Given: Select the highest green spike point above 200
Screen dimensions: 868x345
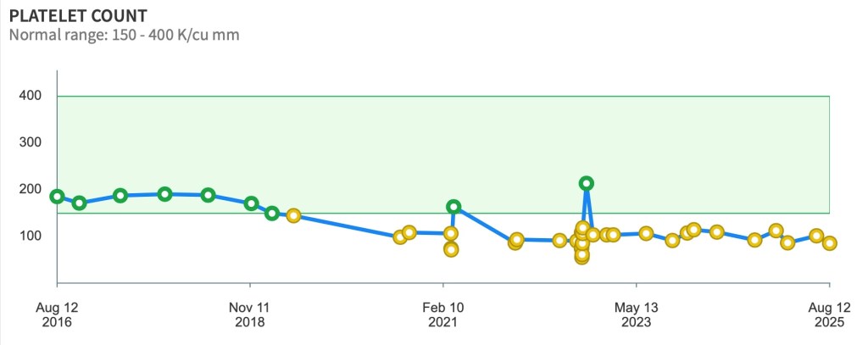Looking at the screenshot, I should [586, 183].
